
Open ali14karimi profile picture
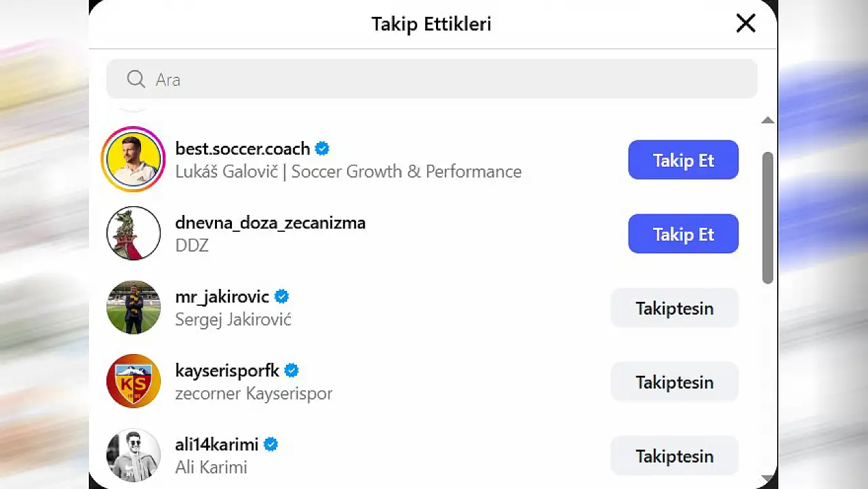coord(133,454)
